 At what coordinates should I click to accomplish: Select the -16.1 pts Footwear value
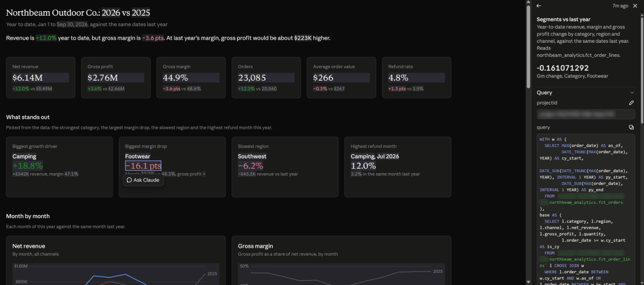click(x=143, y=166)
